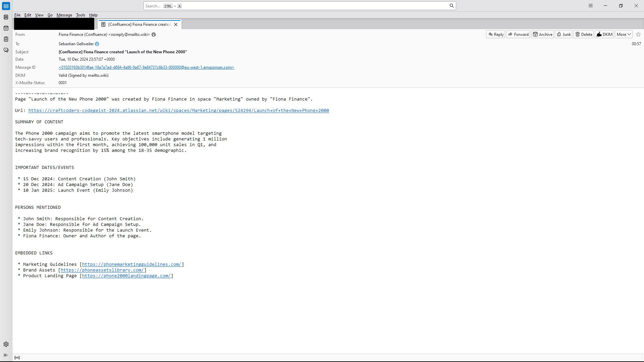The image size is (644, 362).
Task: Click the online status indicator icon
Action: pyautogui.click(x=17, y=358)
